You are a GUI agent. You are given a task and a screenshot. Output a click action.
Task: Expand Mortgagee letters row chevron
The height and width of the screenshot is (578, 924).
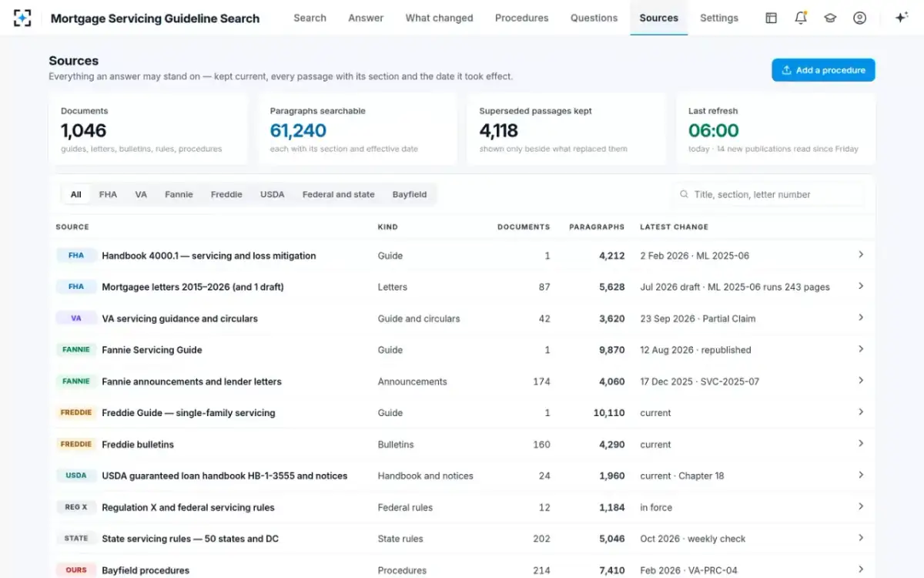pyautogui.click(x=861, y=286)
